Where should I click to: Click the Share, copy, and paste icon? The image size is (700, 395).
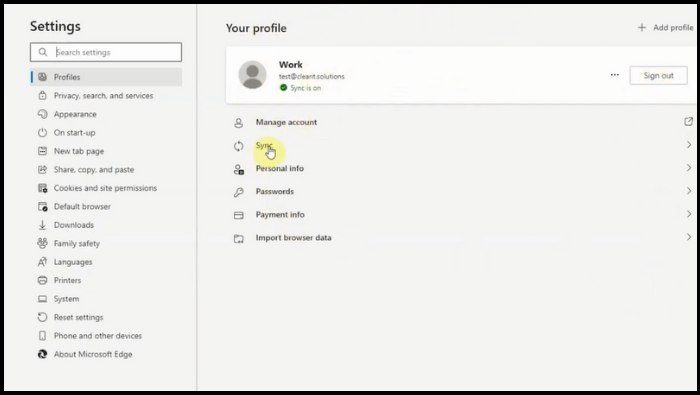click(42, 170)
